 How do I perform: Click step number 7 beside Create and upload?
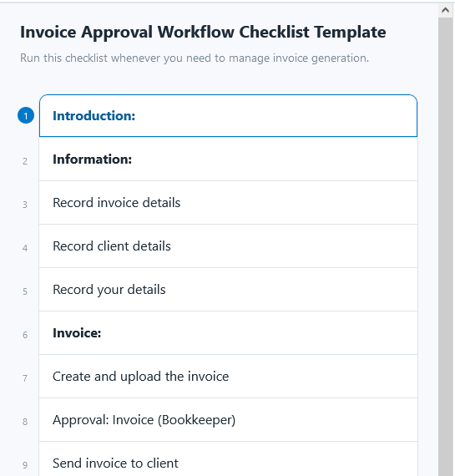pyautogui.click(x=25, y=378)
